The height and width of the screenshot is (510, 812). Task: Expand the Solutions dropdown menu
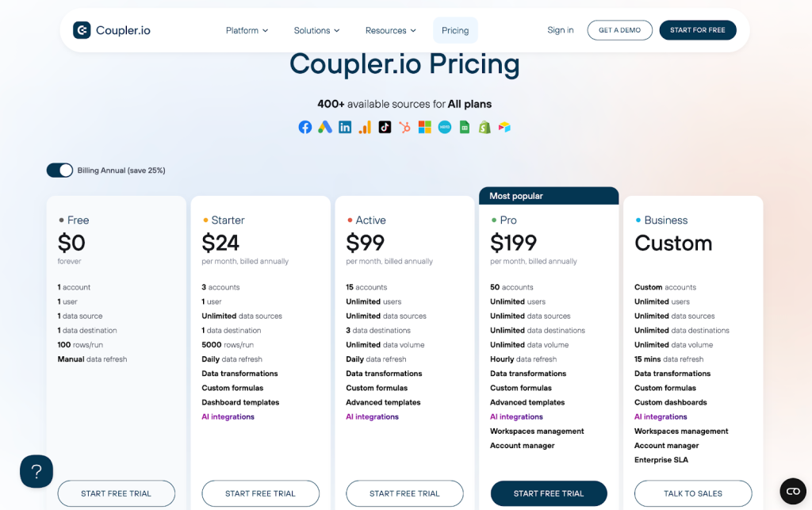click(316, 30)
